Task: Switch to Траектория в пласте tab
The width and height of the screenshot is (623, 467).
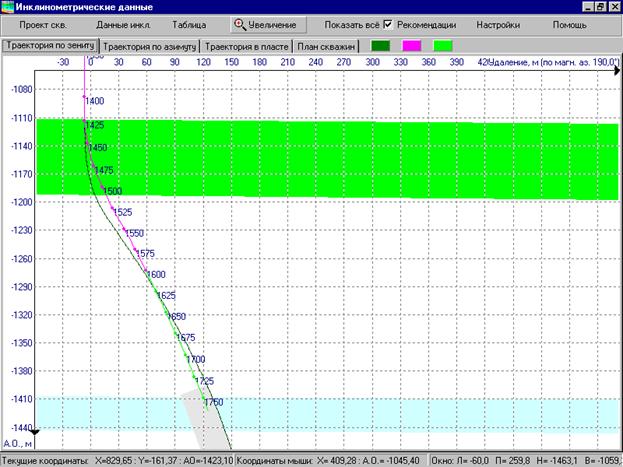Action: (x=246, y=47)
